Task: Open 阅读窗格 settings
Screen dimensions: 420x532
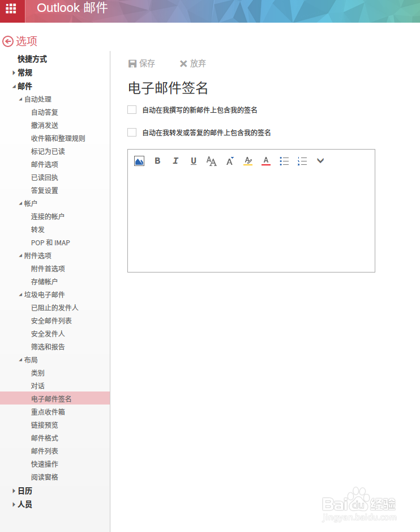Action: coord(44,477)
